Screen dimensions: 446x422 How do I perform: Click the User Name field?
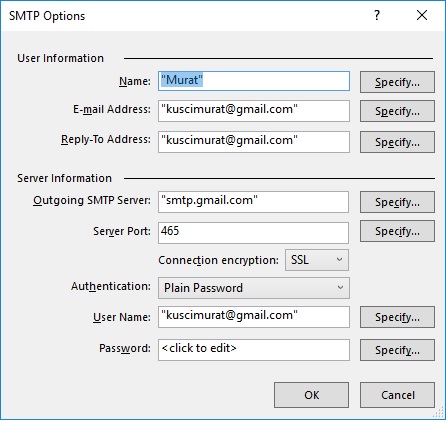[x=254, y=317]
